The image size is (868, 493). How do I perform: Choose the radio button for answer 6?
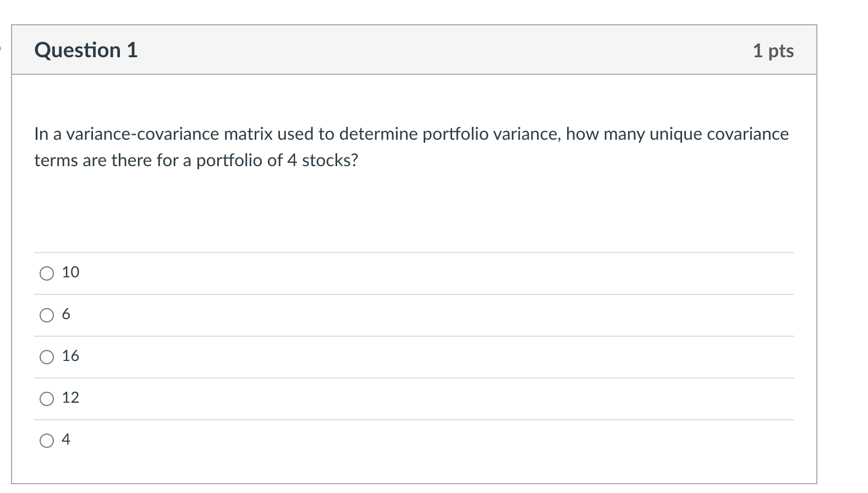[47, 315]
